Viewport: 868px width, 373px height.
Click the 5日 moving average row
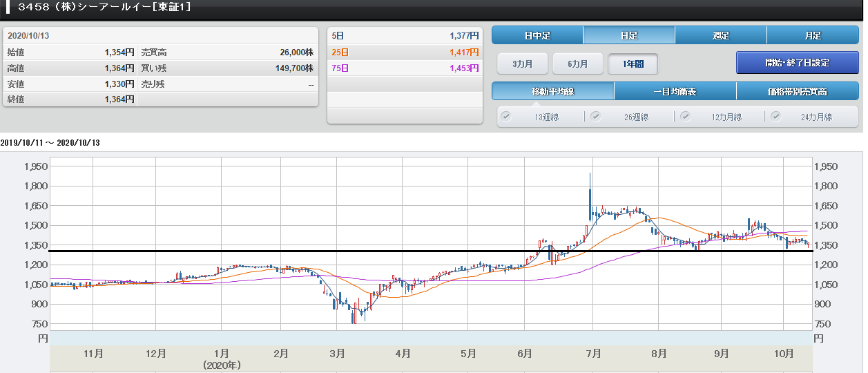click(405, 36)
